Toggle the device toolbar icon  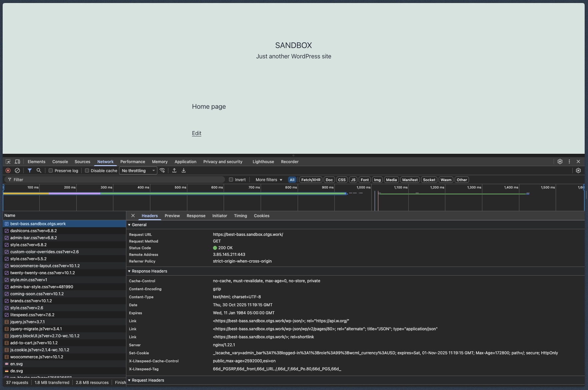pyautogui.click(x=17, y=162)
